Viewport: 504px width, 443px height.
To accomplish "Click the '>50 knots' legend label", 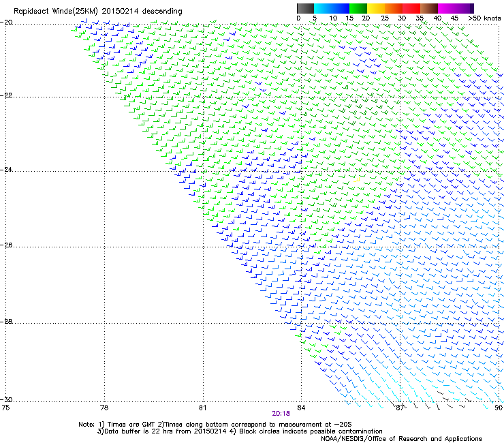I will [x=484, y=18].
